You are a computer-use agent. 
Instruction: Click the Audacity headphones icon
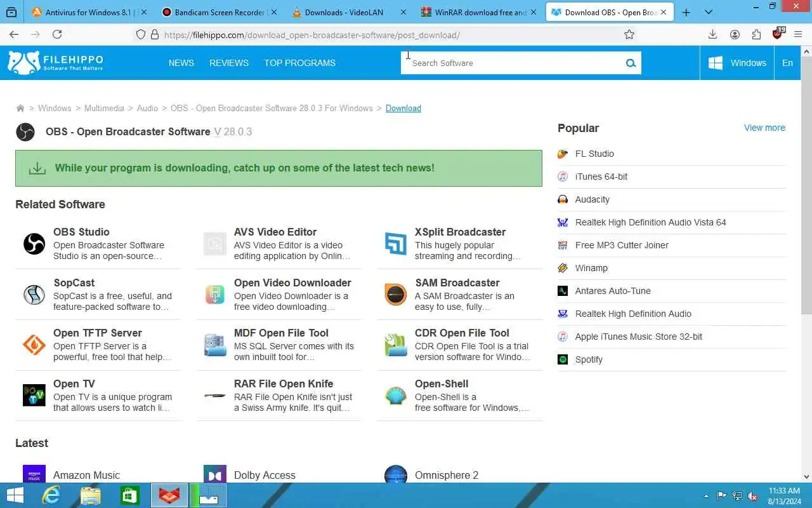coord(563,199)
